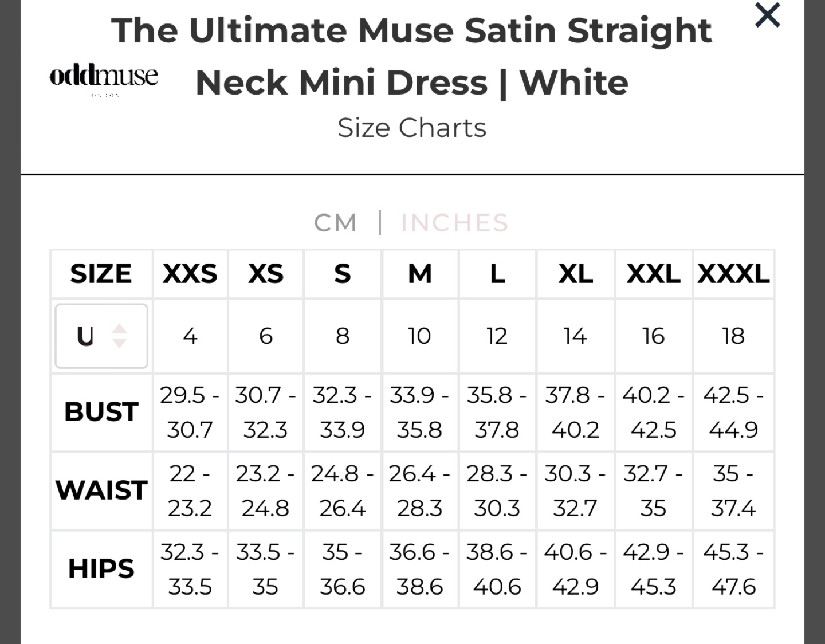Switch measurement units to CM
This screenshot has width=825, height=644.
336,222
